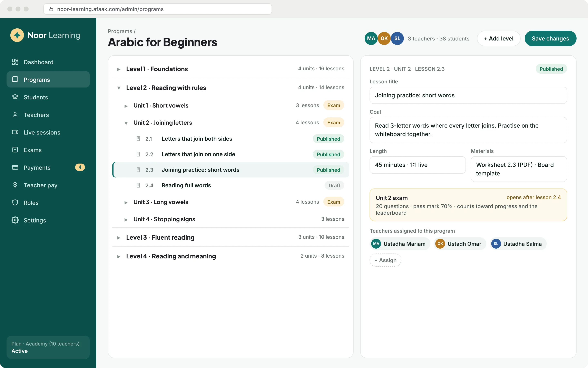588x368 pixels.
Task: Edit the Materials field
Action: (x=519, y=169)
